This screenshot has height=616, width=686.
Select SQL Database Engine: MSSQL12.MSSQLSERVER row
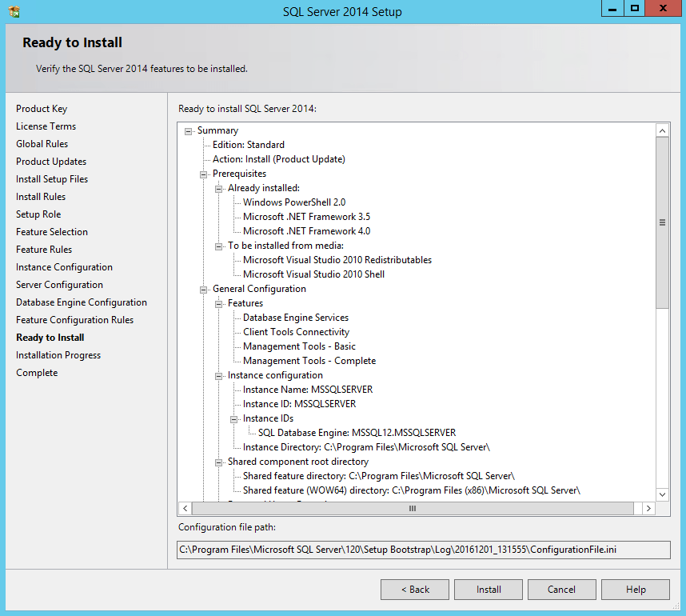pos(357,433)
